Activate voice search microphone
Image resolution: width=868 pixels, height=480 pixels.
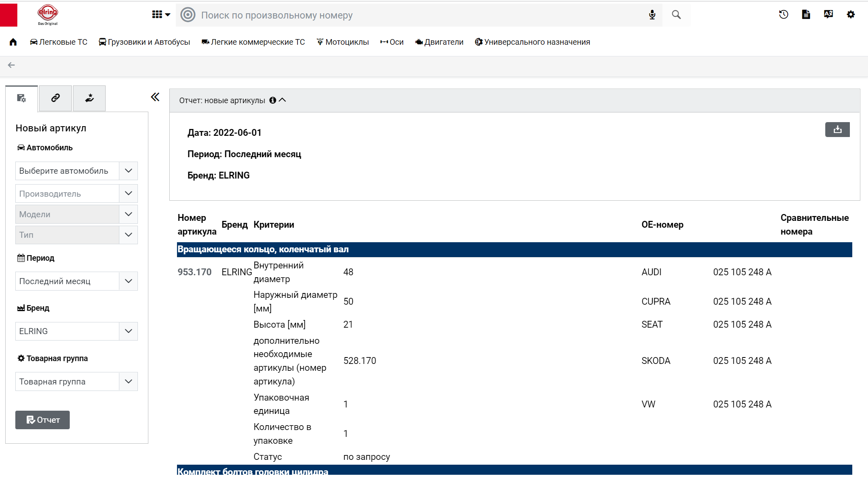click(x=652, y=15)
